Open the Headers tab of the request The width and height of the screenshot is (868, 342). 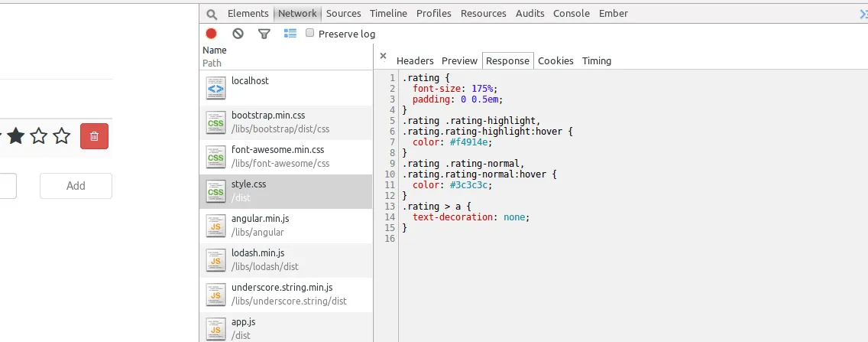(415, 61)
